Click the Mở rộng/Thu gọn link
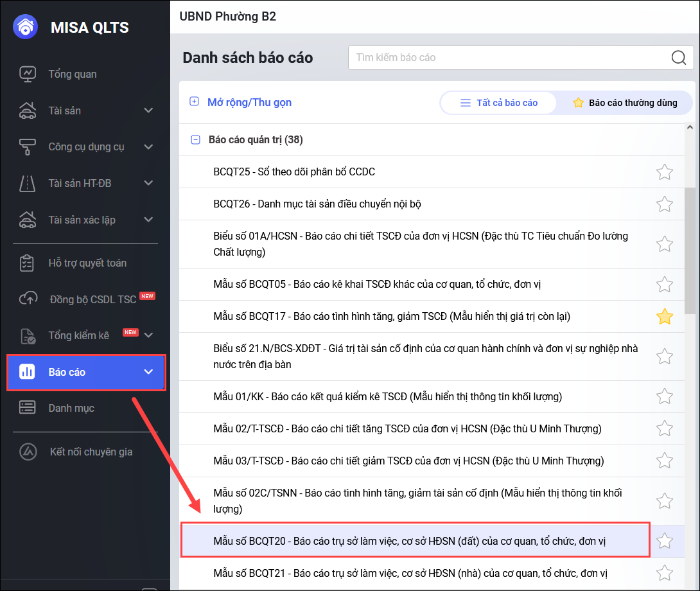The image size is (700, 591). [x=249, y=102]
